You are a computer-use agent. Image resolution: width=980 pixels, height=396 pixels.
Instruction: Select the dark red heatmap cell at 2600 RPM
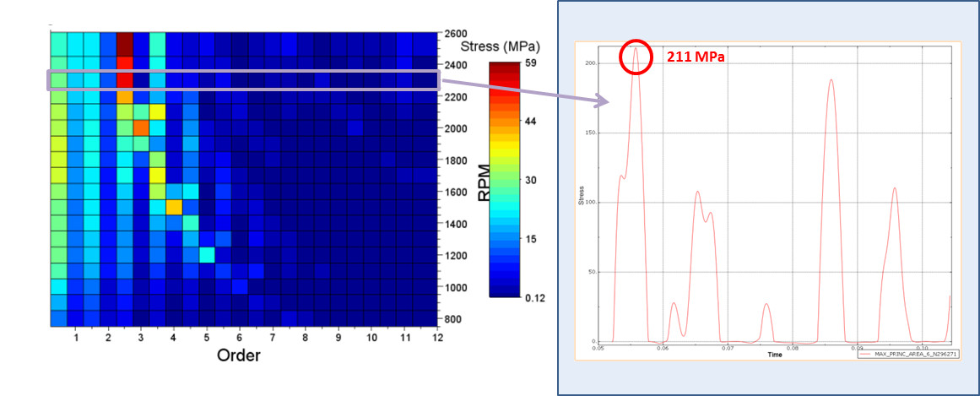[124, 42]
